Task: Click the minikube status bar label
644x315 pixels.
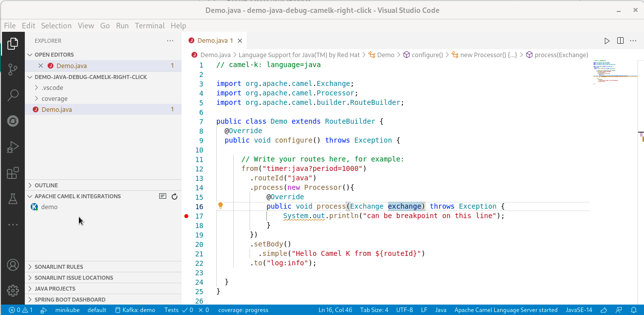Action: (69, 310)
